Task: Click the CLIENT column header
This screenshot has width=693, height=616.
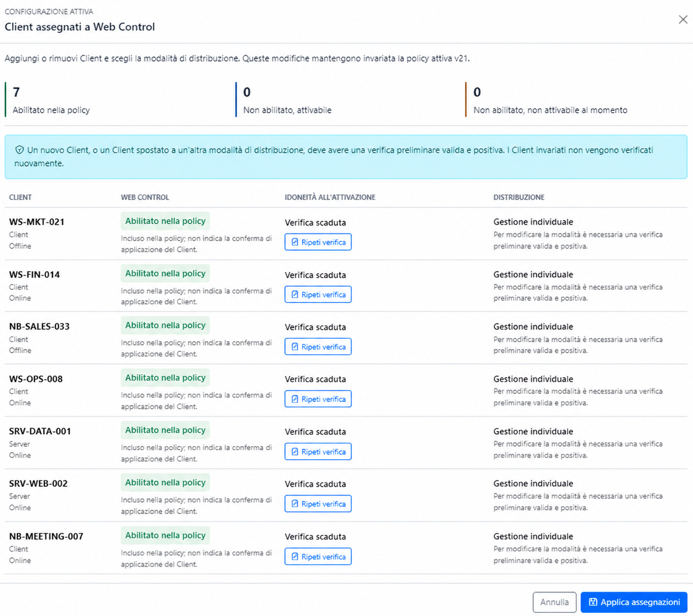Action: [20, 198]
